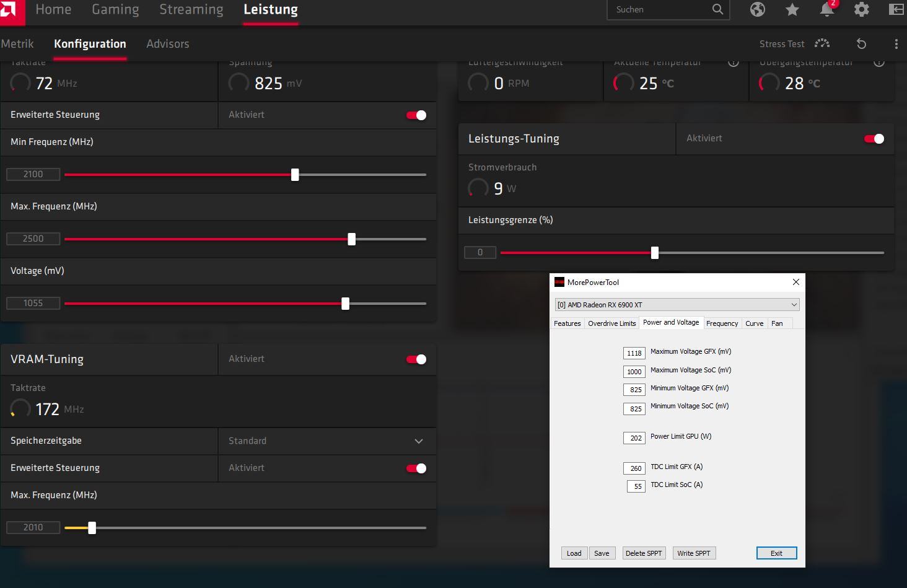Open the Home tab

pos(53,9)
